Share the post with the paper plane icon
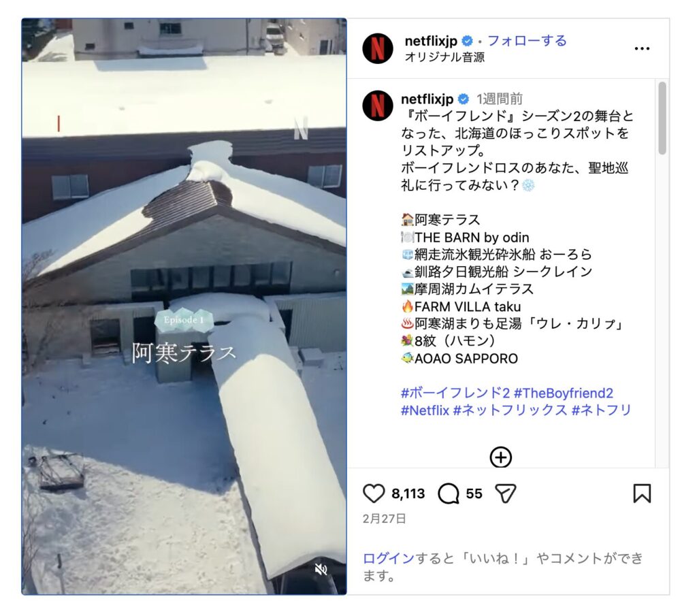The height and width of the screenshot is (616, 697). [506, 493]
